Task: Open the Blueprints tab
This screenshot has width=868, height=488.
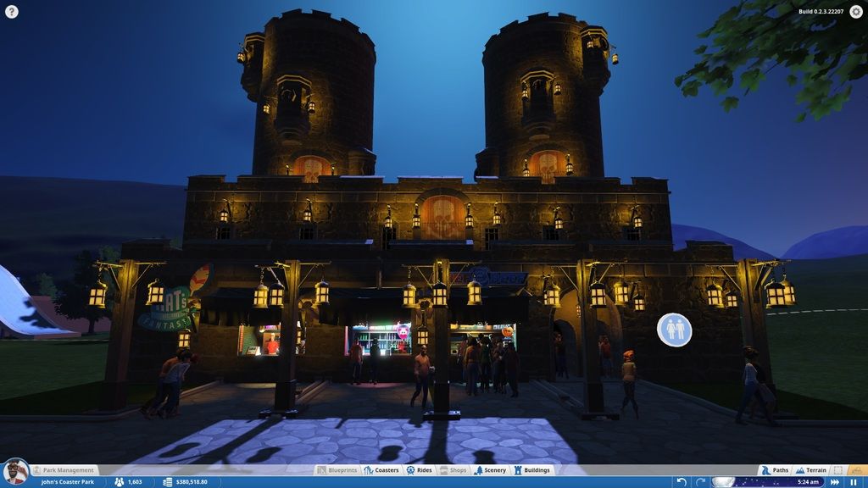Action: [x=337, y=470]
